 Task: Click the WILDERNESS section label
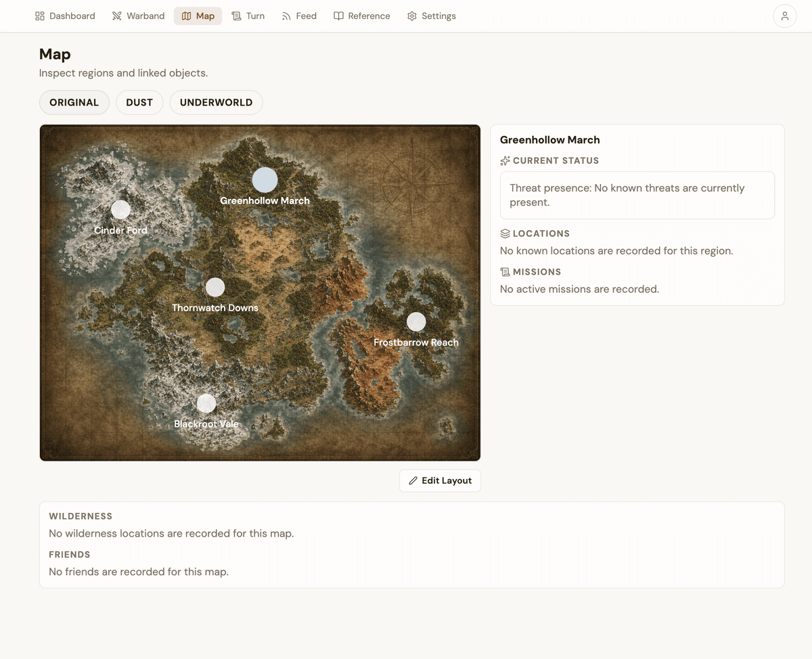point(81,516)
